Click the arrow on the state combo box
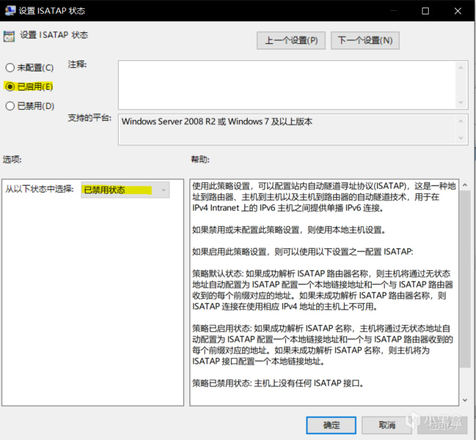This screenshot has width=476, height=440. coord(163,190)
